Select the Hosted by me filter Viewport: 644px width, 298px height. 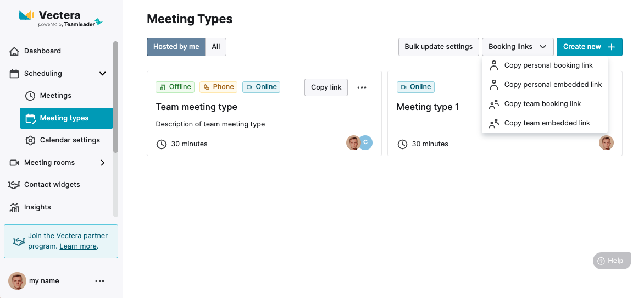tap(176, 47)
